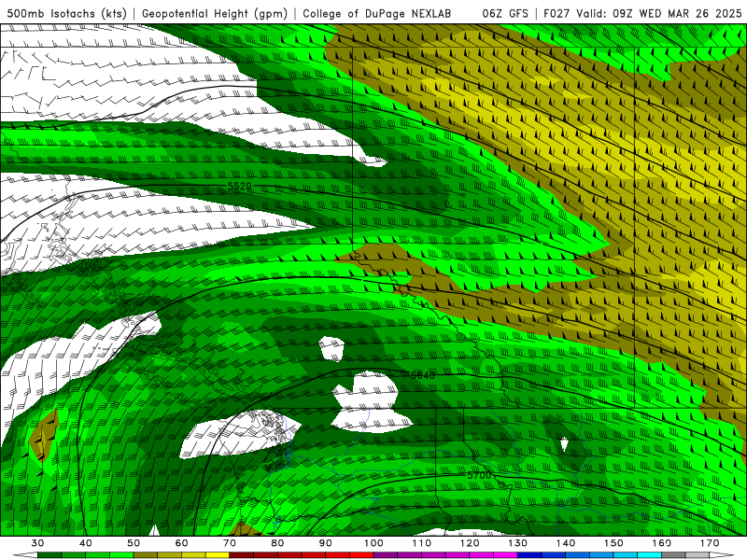Click the 100 knot colorbar label

pos(373,543)
